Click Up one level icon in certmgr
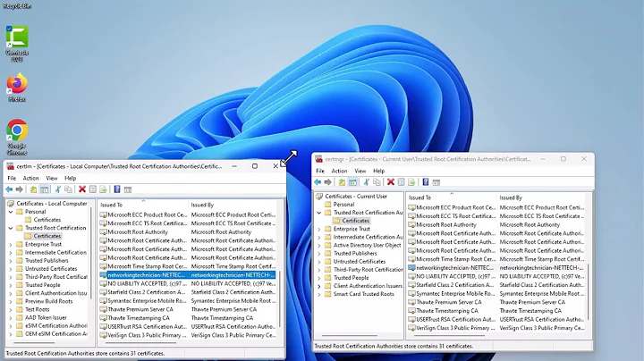Screen dimensions: 644x361 [x=342, y=182]
